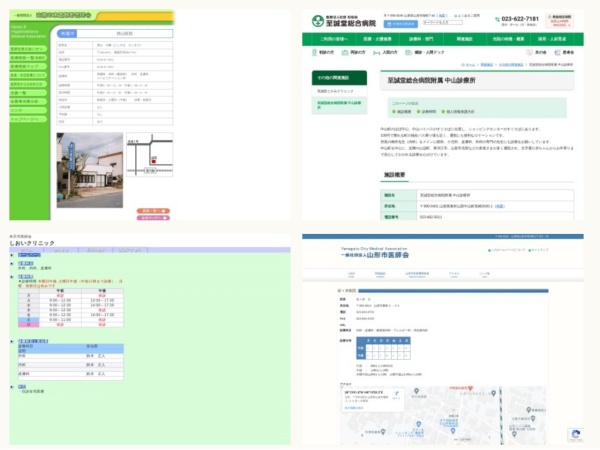600x450 pixels.
Task: Click the 至誠堂総合病院 logo icon
Action: coord(318,21)
